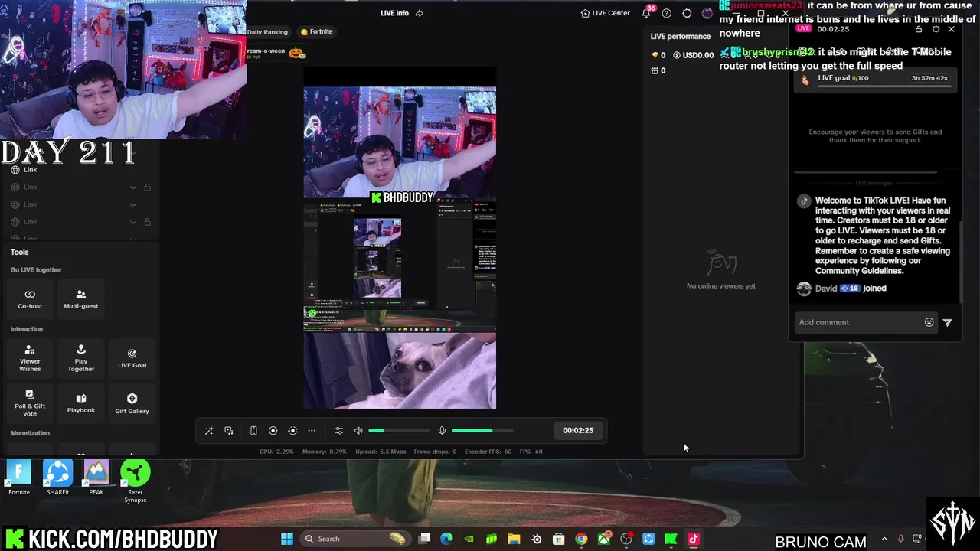This screenshot has width=980, height=551.
Task: Open the SHAREit desktop shortcut
Action: [x=57, y=478]
